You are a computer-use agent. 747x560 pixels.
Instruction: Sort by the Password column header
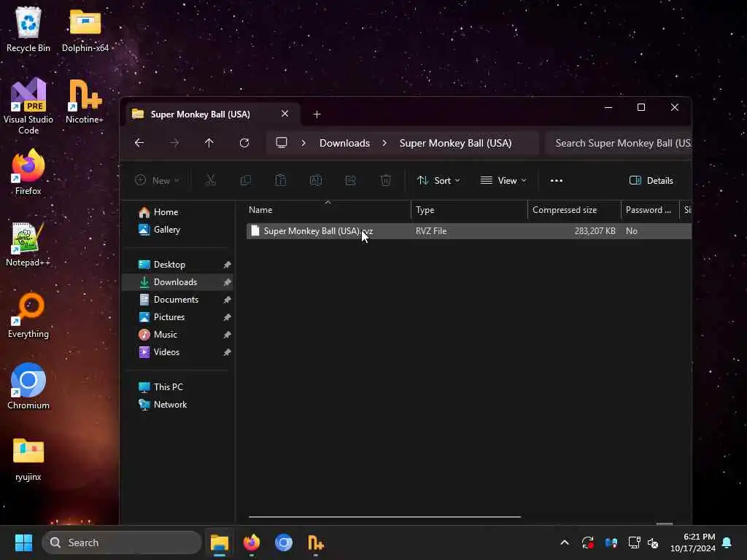[x=650, y=210]
